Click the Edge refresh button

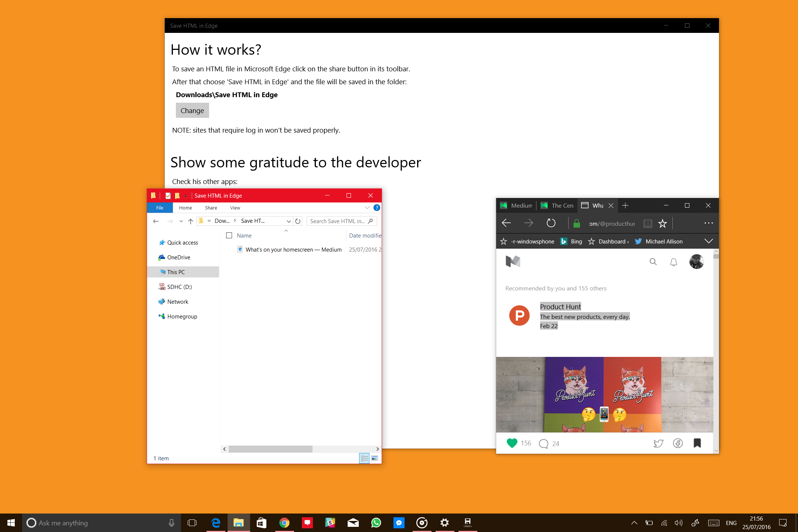point(551,223)
